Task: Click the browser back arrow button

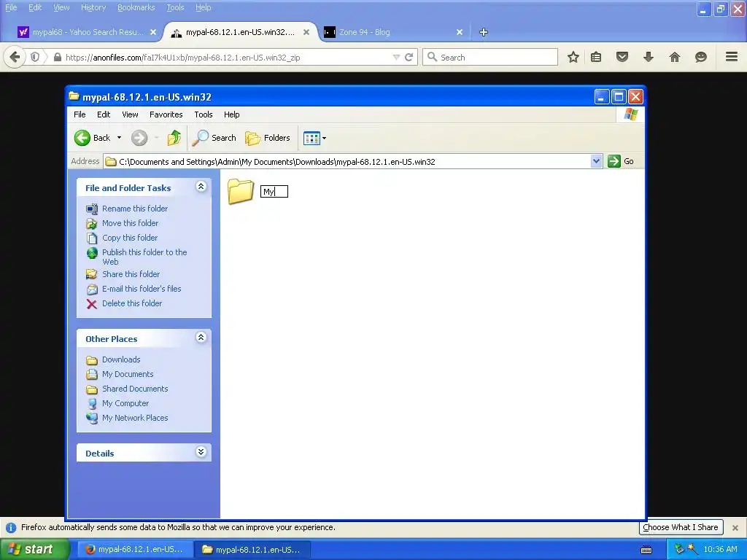Action: [x=15, y=57]
